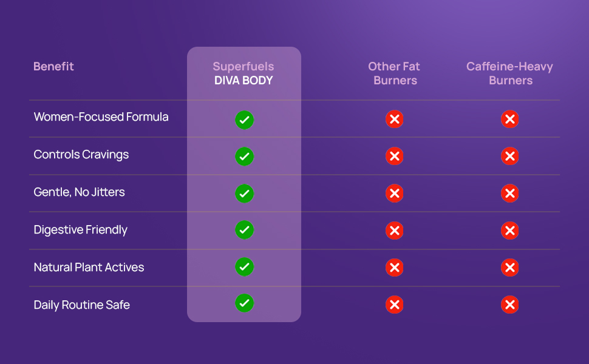
Task: Click Other Fat Burners red X for Digestive Friendly
Action: pyautogui.click(x=395, y=231)
